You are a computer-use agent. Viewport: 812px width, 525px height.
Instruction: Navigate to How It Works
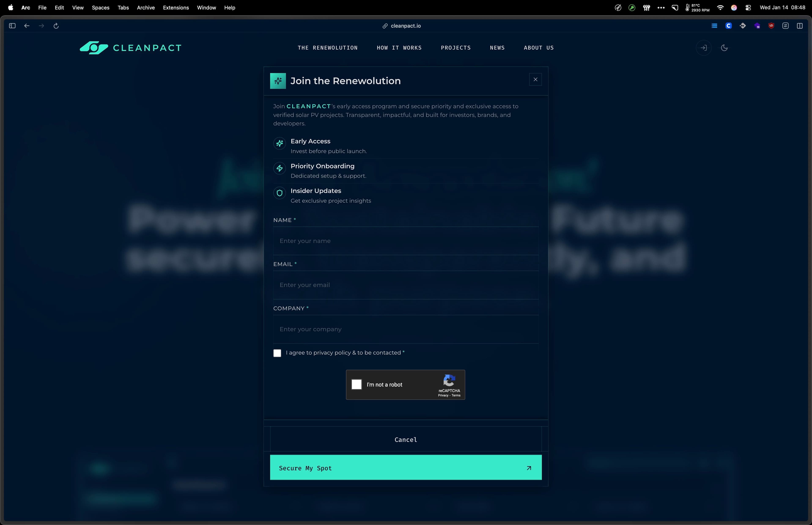tap(399, 48)
